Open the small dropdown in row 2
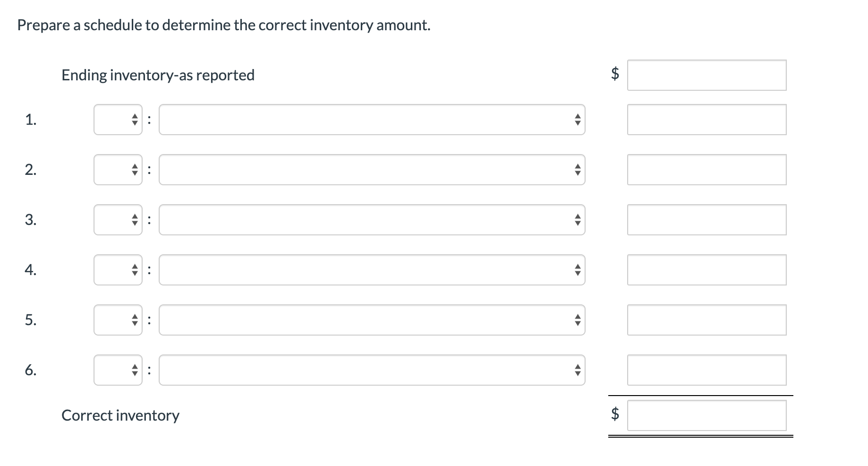 pyautogui.click(x=118, y=170)
